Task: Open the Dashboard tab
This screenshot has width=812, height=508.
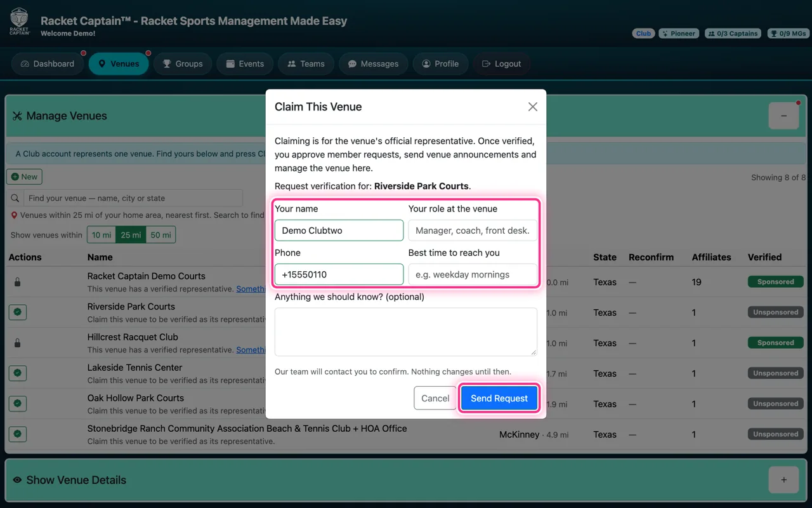Action: tap(48, 63)
